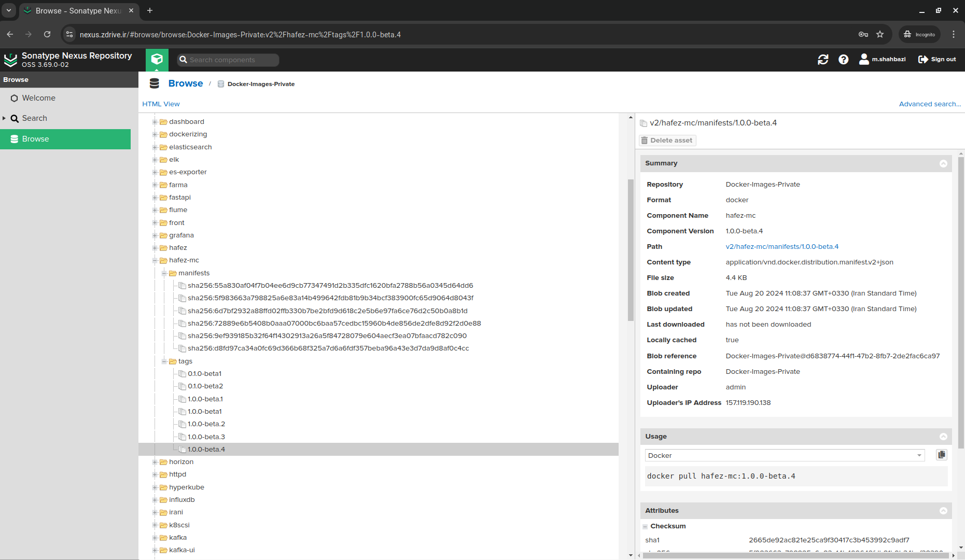Open the Help question mark icon

click(844, 60)
